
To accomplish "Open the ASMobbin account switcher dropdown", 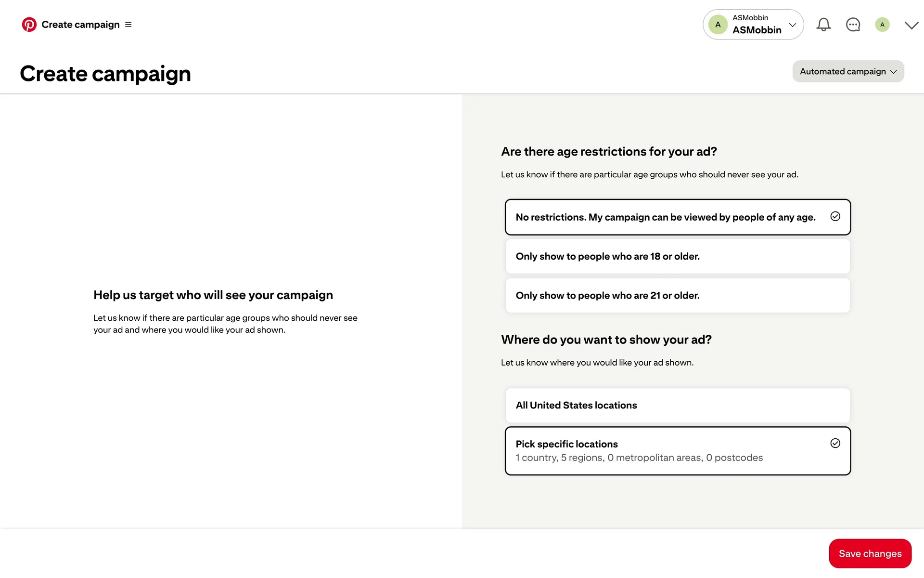I will [792, 25].
